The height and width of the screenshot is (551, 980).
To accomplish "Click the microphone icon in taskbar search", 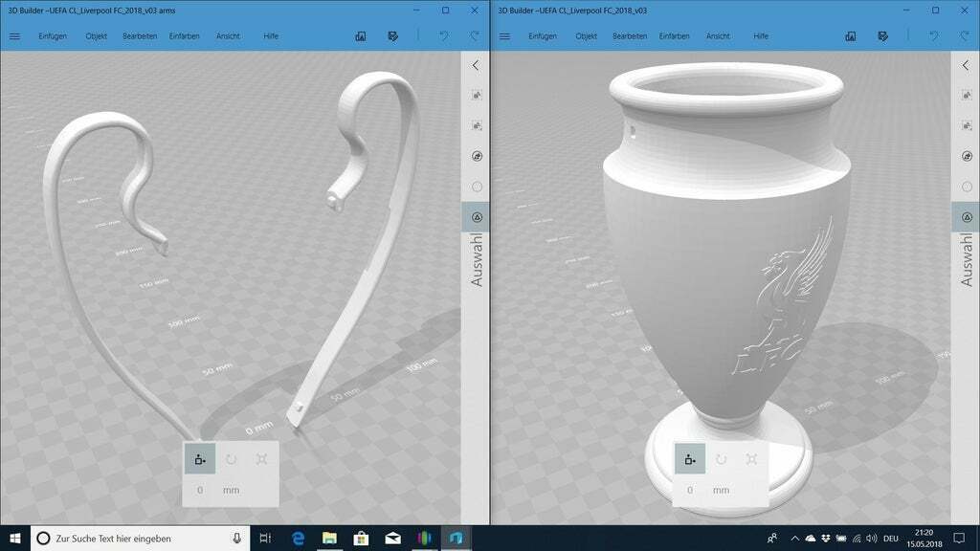I will (237, 538).
